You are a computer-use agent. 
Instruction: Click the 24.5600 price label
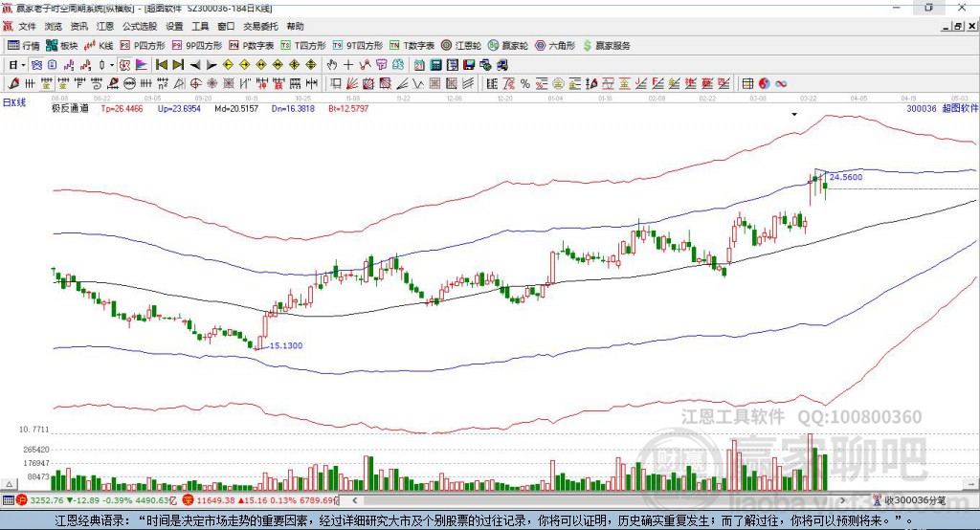tap(846, 177)
